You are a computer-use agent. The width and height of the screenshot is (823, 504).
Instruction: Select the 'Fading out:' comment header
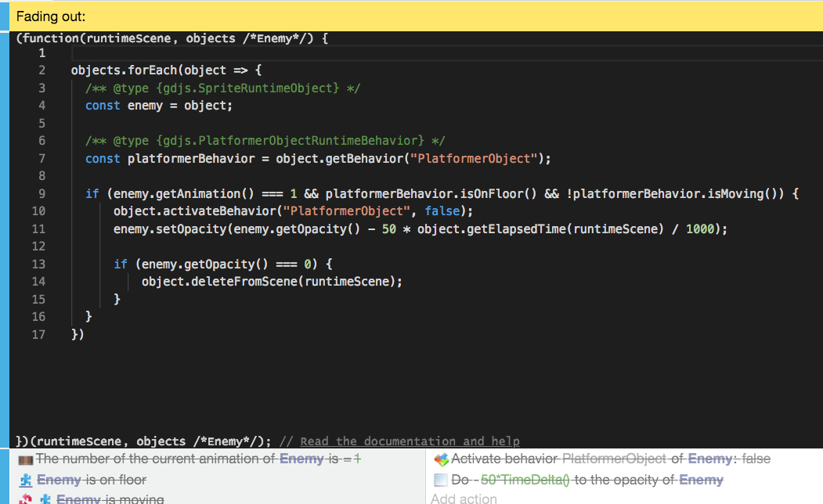click(52, 16)
